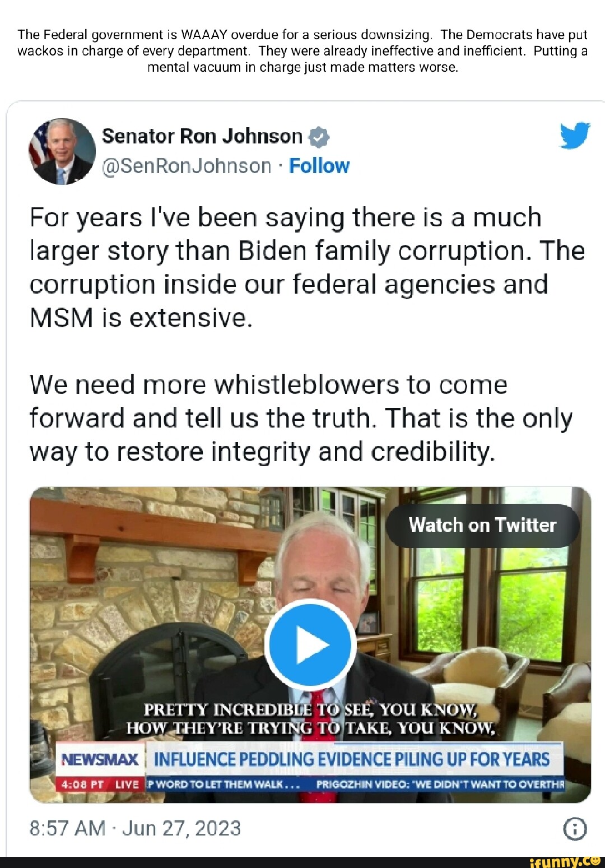Viewport: 605px width, 868px height.
Task: Open the tweet info circle icon
Action: (575, 829)
